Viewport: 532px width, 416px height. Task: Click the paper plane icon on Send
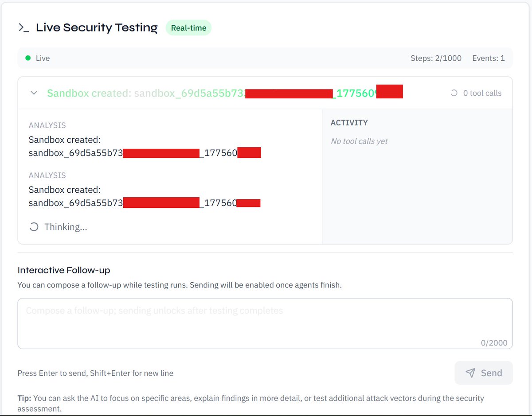(470, 373)
